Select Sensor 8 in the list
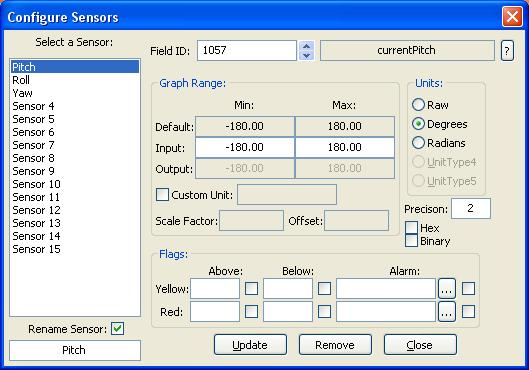 pyautogui.click(x=75, y=158)
